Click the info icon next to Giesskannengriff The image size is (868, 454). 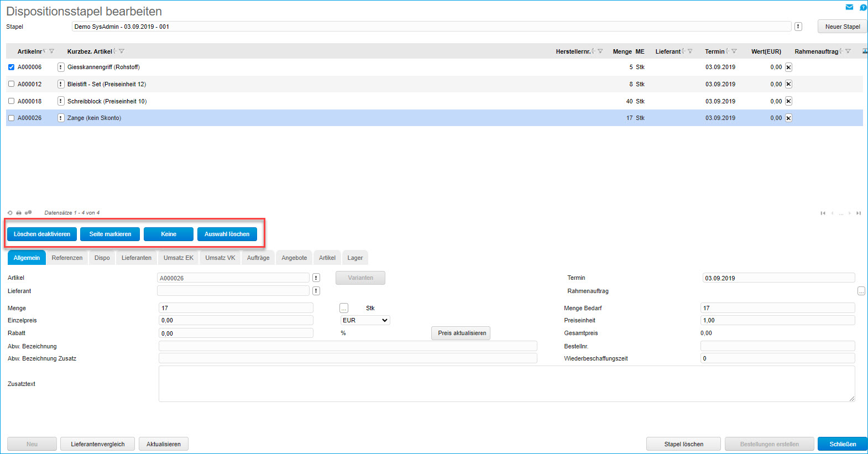[x=61, y=67]
